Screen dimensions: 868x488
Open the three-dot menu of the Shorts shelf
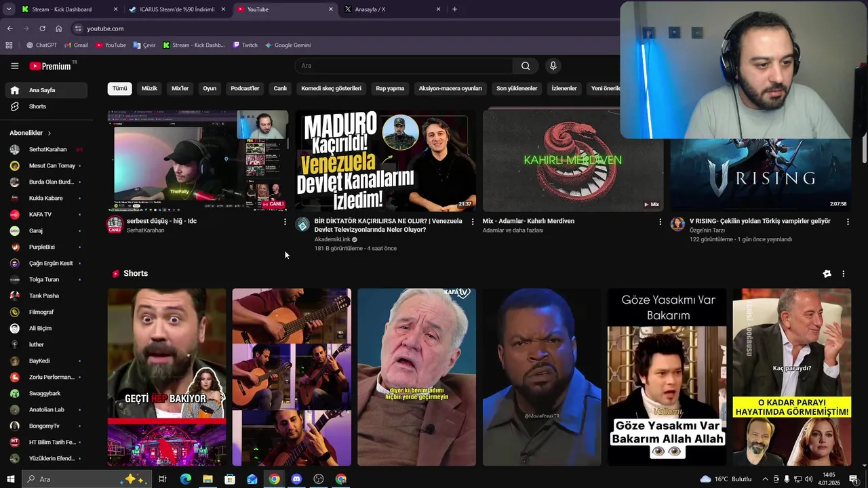(844, 274)
